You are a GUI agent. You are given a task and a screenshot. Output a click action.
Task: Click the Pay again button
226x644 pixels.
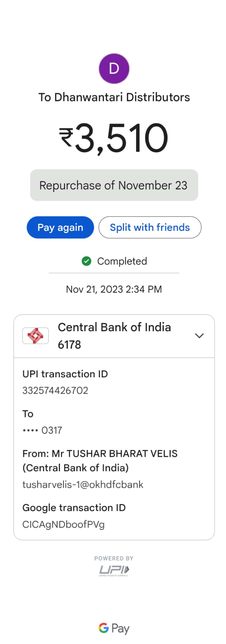[60, 227]
